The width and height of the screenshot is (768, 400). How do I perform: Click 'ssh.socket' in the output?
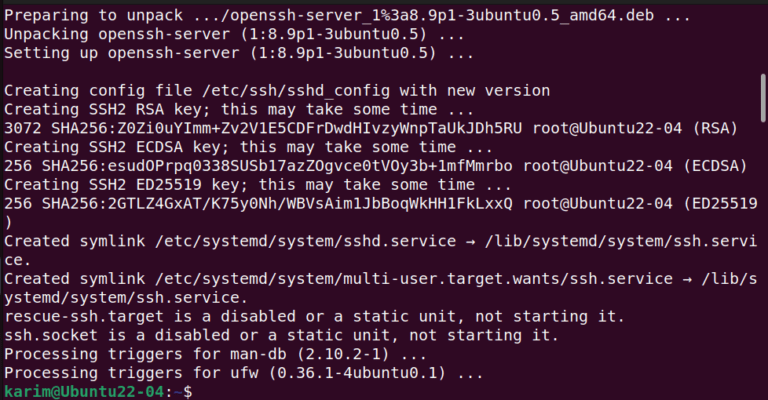click(51, 335)
